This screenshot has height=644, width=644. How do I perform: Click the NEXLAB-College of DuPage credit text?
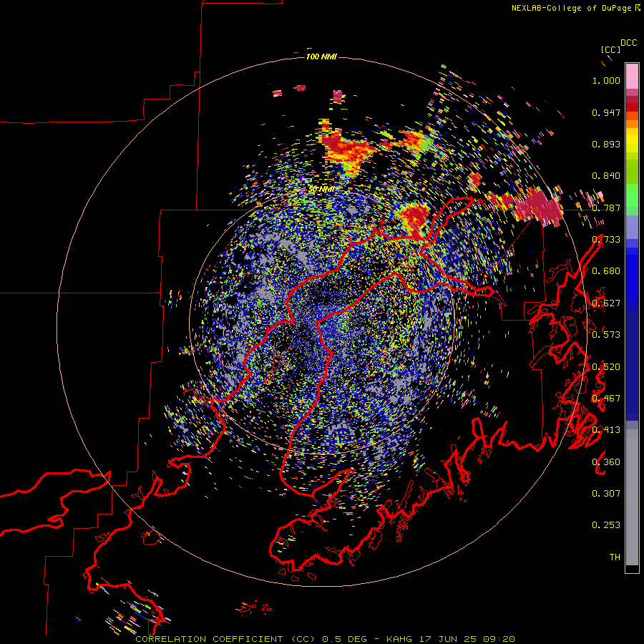(576, 8)
